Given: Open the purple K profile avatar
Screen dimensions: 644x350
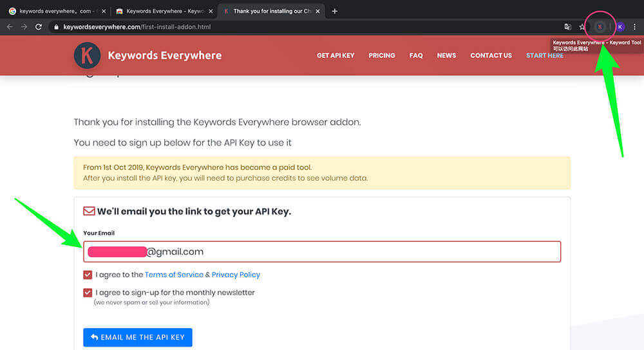Looking at the screenshot, I should (620, 26).
